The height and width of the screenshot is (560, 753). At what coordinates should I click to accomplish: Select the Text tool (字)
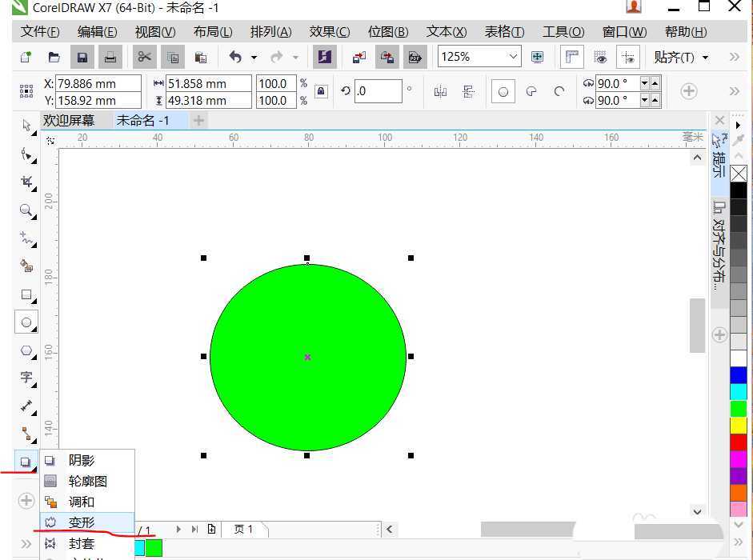(x=26, y=378)
